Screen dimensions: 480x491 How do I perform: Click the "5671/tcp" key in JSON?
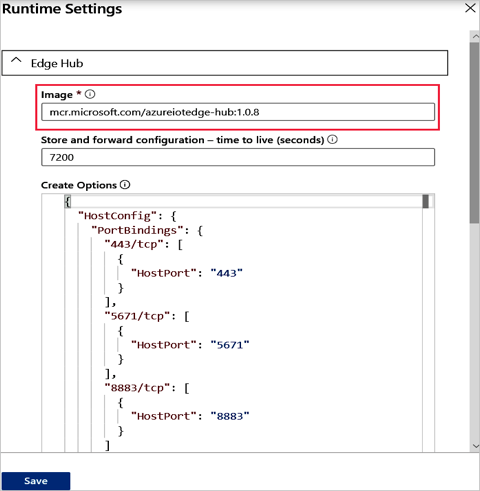tap(137, 316)
